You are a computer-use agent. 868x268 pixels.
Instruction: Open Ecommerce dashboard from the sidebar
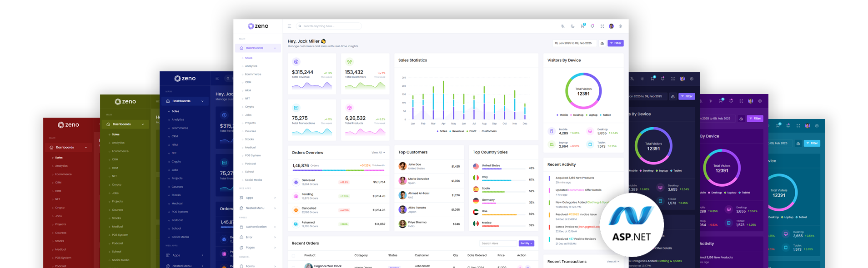click(253, 74)
